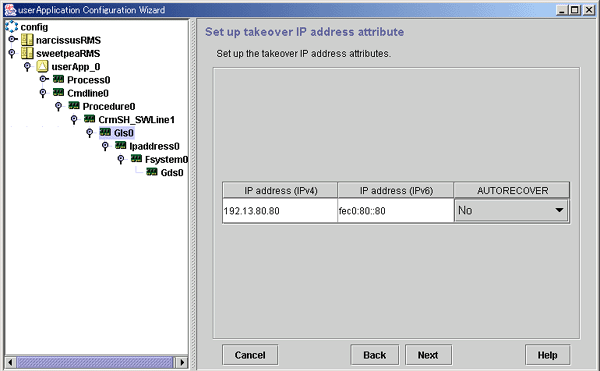This screenshot has width=600, height=371.
Task: Expand the Process0 tree node
Action: pos(44,79)
